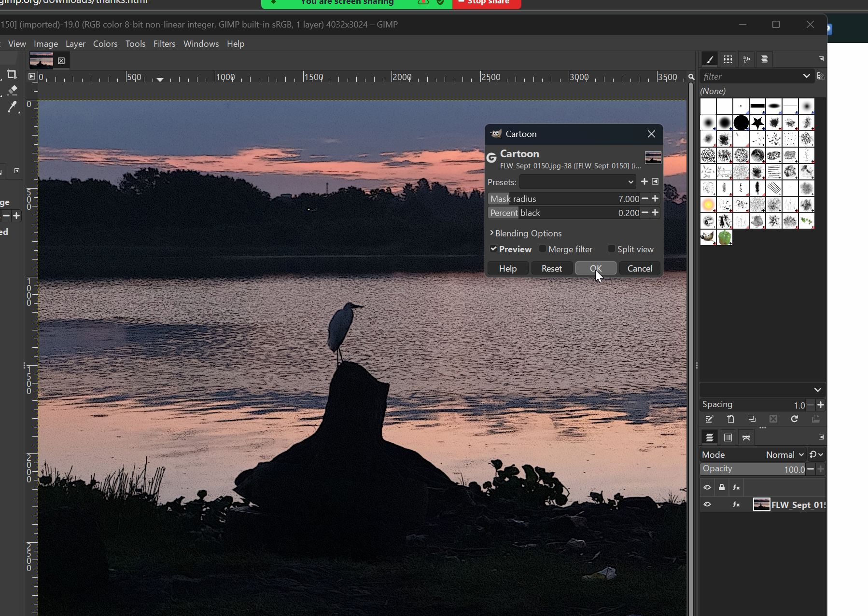868x616 pixels.
Task: Open the Fonts dockable tab
Action: click(x=746, y=59)
